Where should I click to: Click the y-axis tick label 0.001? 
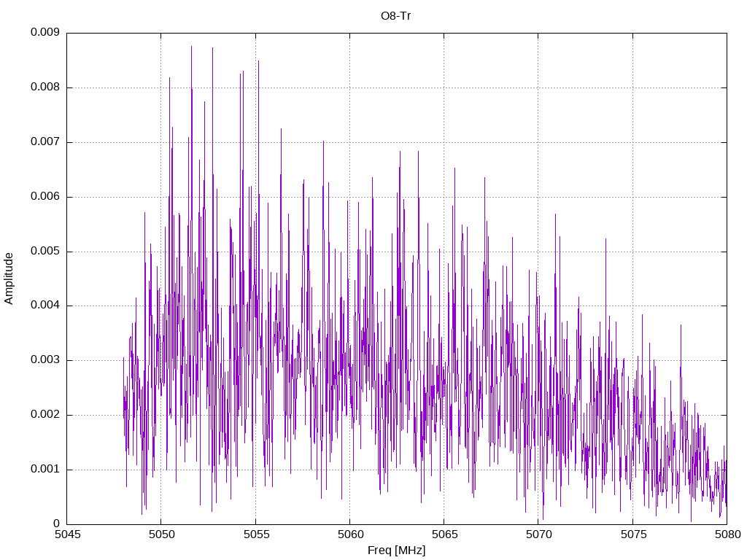pos(44,470)
